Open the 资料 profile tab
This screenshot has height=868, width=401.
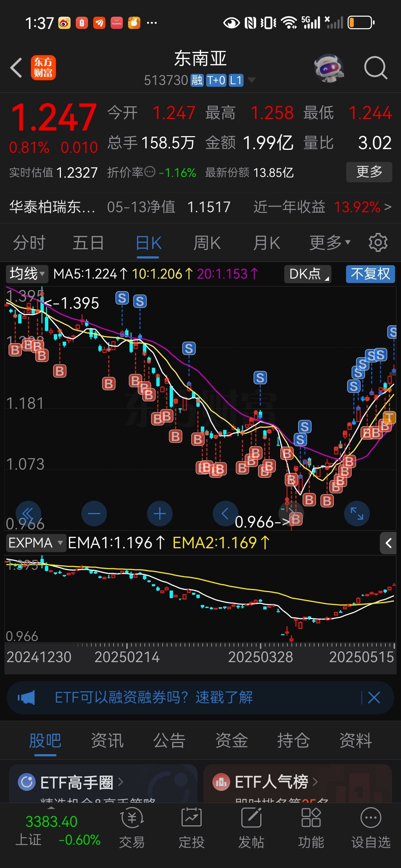[x=356, y=741]
